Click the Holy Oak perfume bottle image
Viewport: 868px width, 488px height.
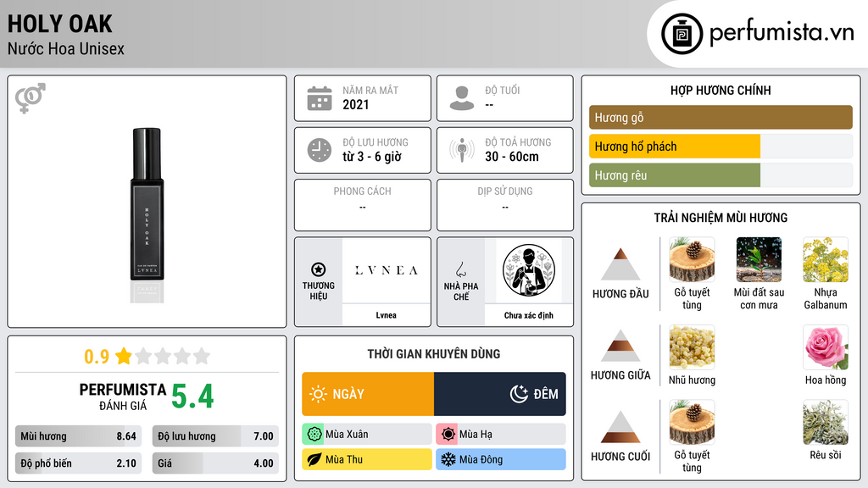(147, 214)
